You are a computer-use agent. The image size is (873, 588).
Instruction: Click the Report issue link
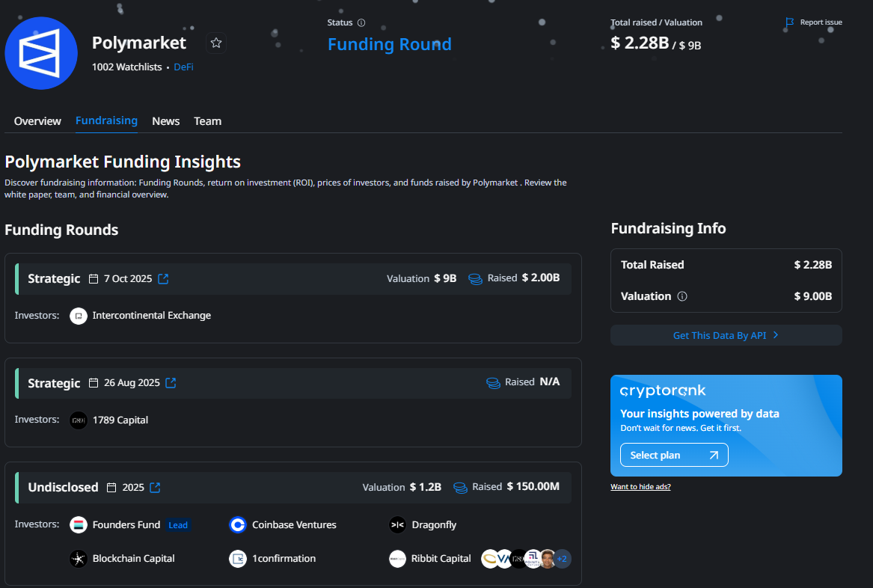pos(814,22)
